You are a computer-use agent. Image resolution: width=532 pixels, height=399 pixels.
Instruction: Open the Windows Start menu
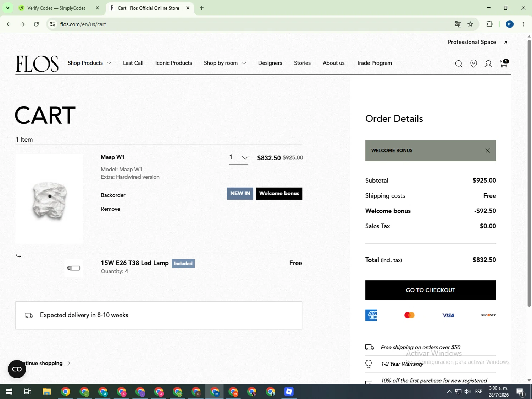point(9,392)
